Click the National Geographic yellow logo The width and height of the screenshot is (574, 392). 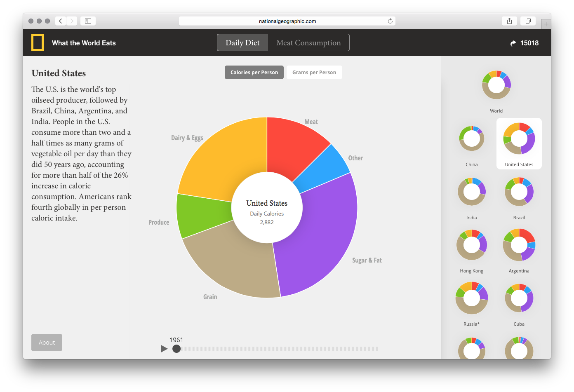click(38, 43)
